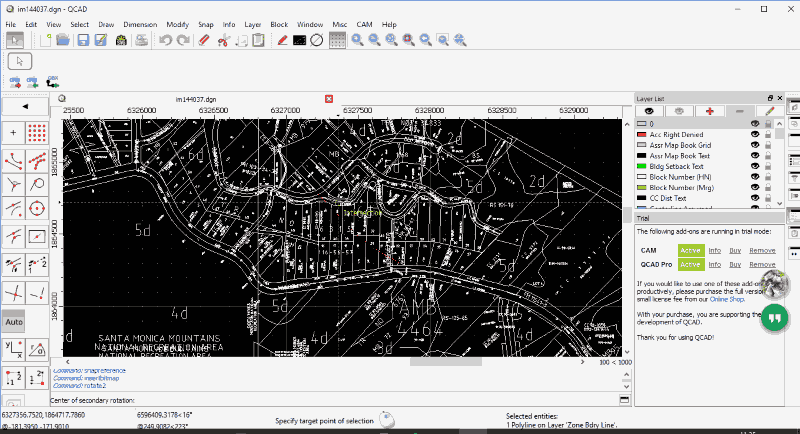
Task: Edit layer with the pencil button
Action: coord(769,111)
